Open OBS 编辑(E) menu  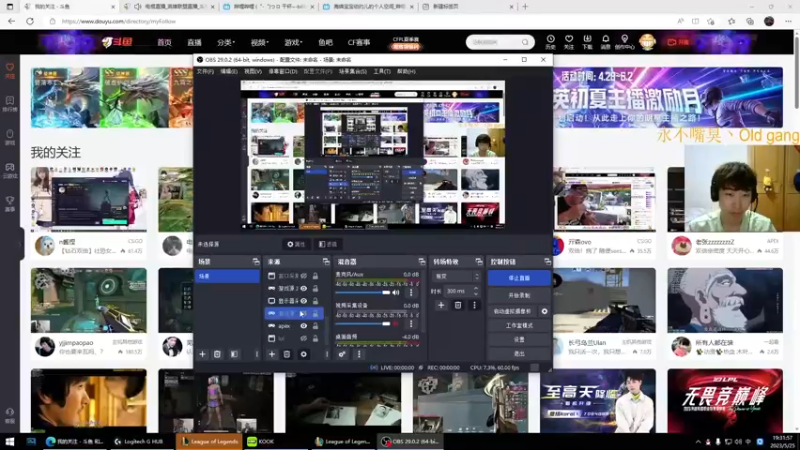pos(229,71)
